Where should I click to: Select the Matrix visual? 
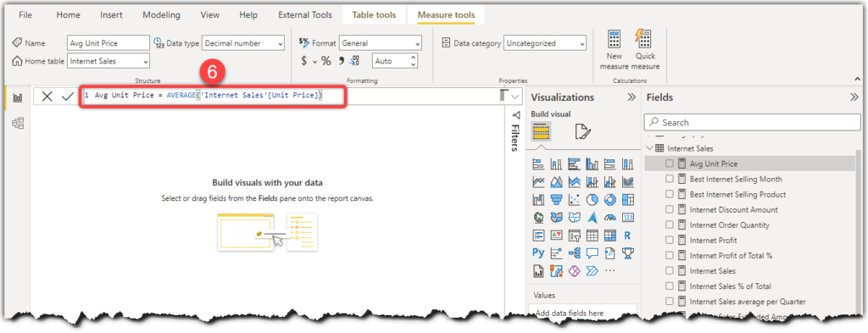[x=610, y=236]
